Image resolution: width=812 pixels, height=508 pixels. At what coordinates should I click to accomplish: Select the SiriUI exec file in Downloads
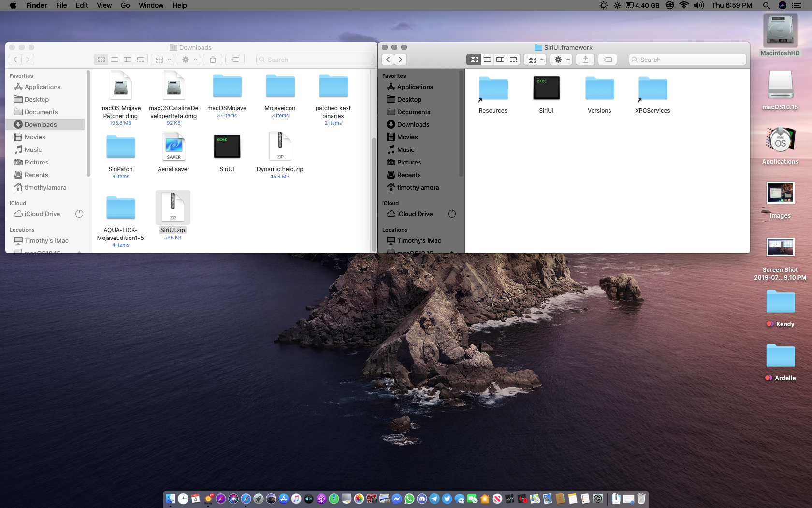[227, 147]
